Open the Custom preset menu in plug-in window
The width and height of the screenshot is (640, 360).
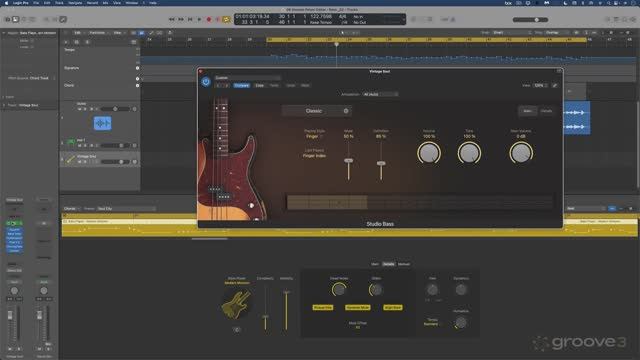pyautogui.click(x=247, y=78)
